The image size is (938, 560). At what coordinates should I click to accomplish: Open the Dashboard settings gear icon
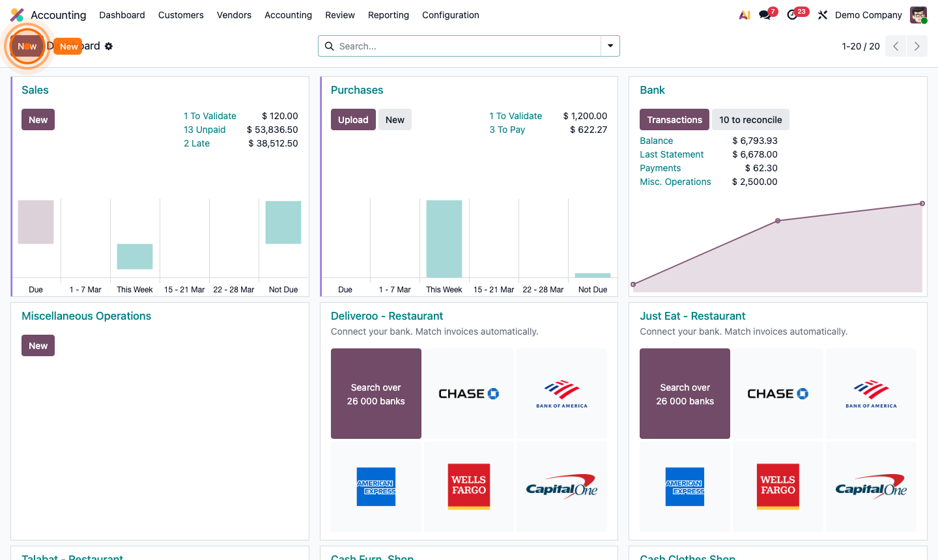(x=108, y=46)
